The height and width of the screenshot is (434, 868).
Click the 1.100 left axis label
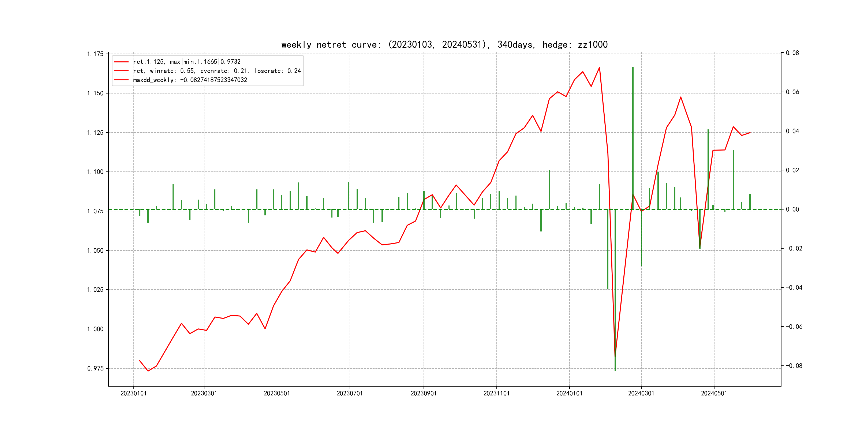[95, 172]
